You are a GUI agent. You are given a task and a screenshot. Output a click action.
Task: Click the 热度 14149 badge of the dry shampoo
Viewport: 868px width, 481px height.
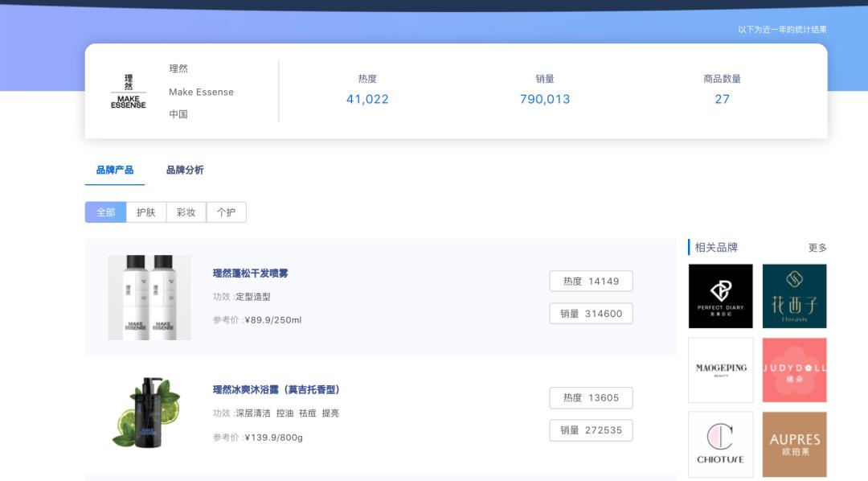591,281
